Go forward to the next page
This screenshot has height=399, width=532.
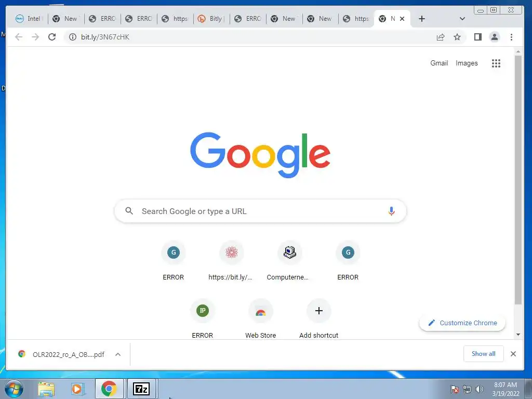(35, 37)
